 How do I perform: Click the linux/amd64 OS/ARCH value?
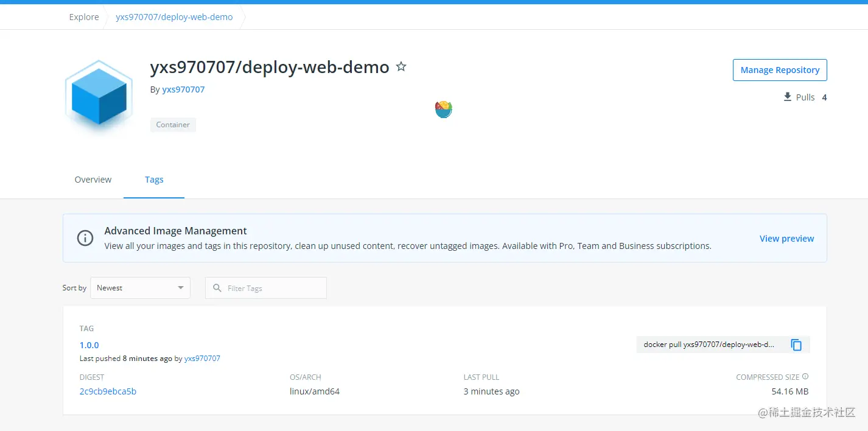(315, 391)
